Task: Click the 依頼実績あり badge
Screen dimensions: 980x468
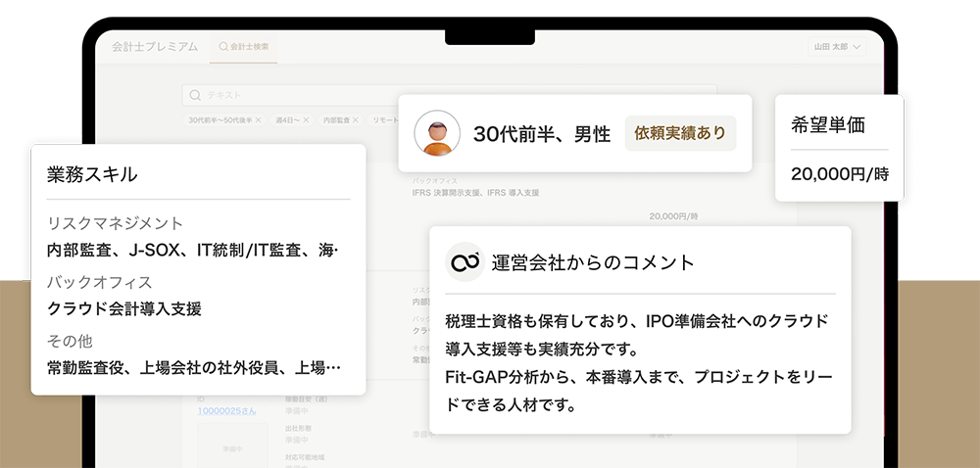Action: (680, 133)
